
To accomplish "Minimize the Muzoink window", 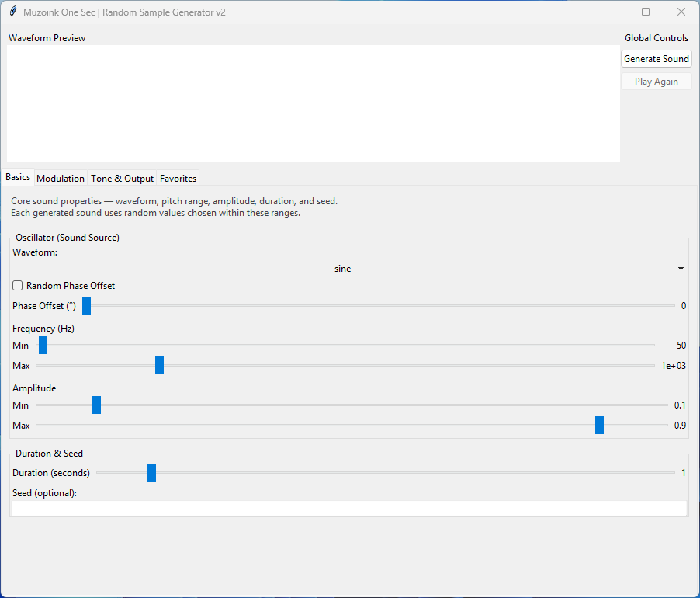I will pyautogui.click(x=611, y=12).
